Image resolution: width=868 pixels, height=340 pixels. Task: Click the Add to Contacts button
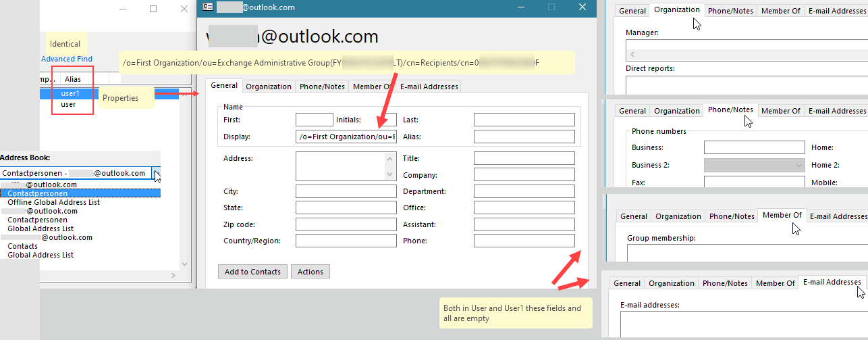(x=252, y=272)
